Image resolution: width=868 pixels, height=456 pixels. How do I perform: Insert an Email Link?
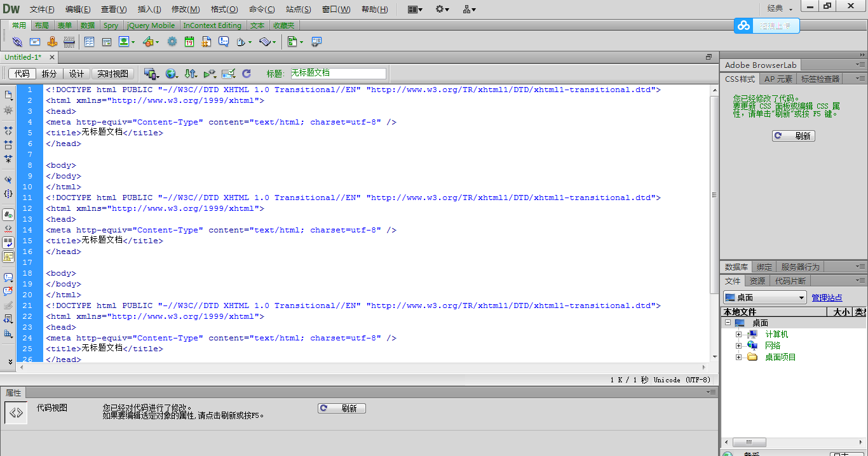pyautogui.click(x=35, y=41)
